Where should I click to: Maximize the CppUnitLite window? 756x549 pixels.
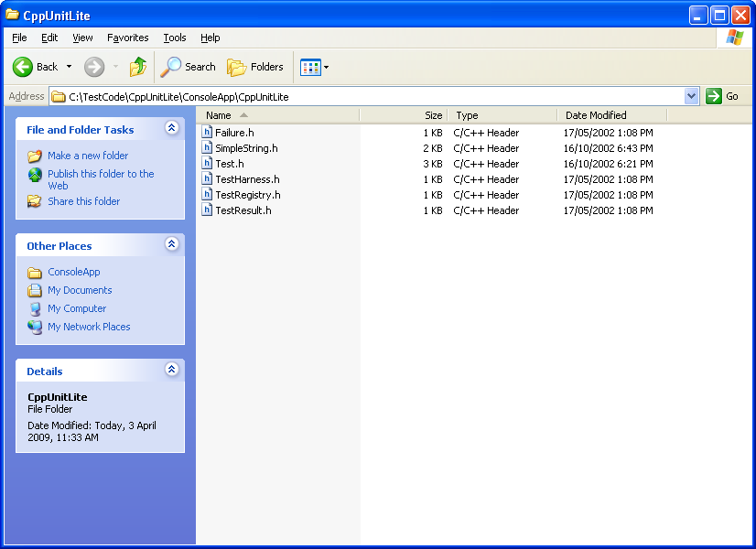(x=719, y=16)
